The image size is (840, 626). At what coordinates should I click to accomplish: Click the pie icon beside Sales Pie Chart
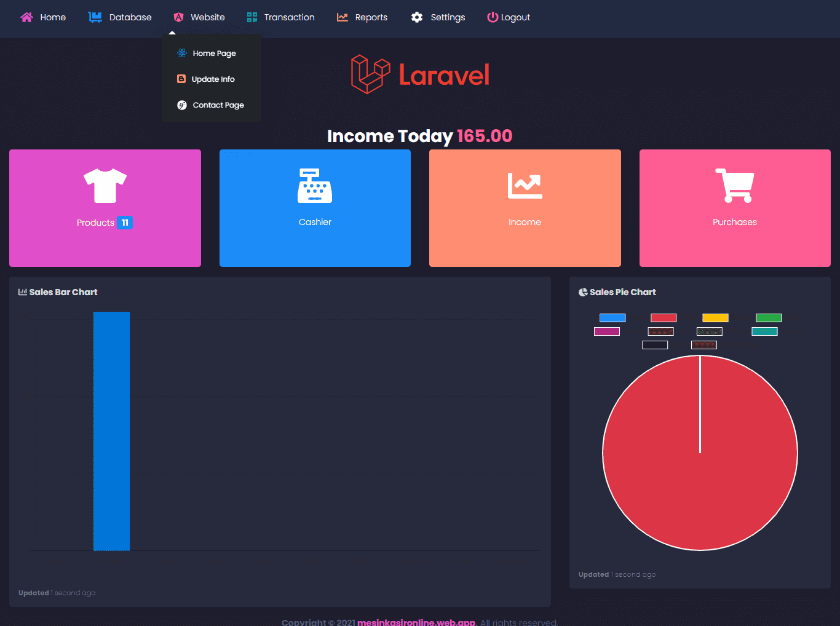click(x=583, y=292)
